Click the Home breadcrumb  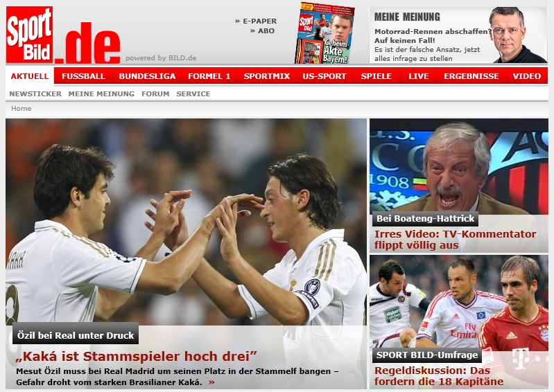tap(21, 109)
